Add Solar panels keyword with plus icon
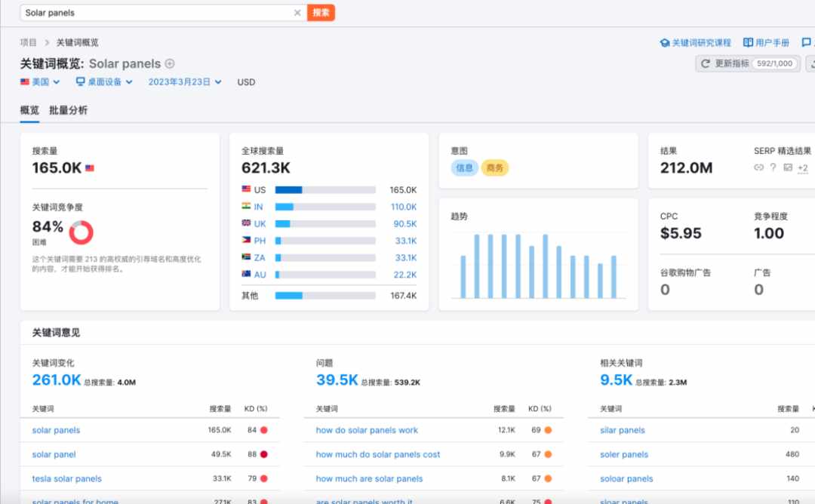The image size is (815, 504). (x=170, y=63)
